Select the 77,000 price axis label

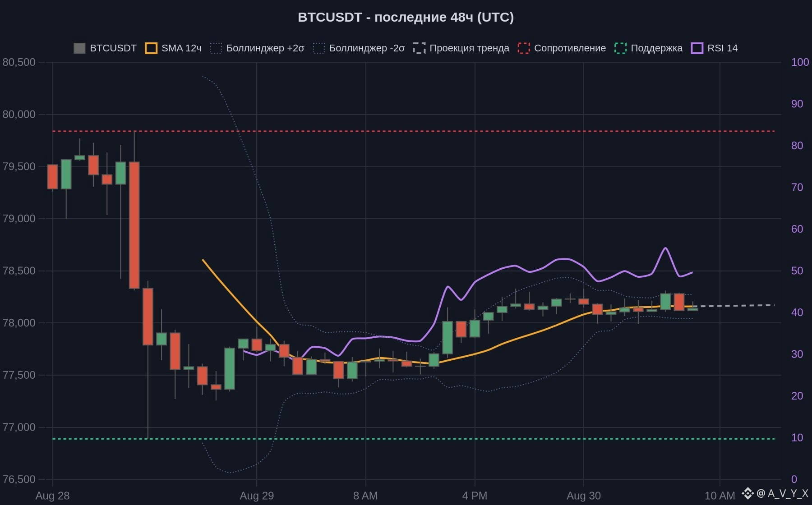pos(19,427)
